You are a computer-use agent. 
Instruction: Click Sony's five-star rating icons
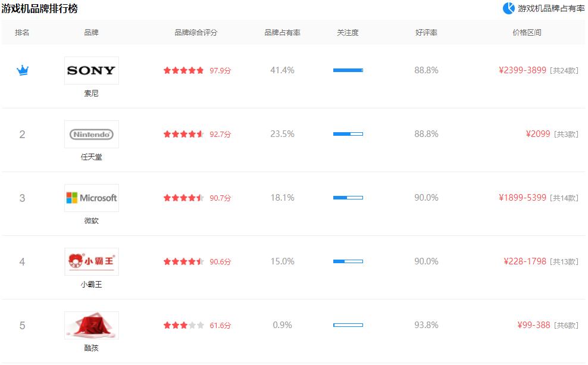click(183, 70)
